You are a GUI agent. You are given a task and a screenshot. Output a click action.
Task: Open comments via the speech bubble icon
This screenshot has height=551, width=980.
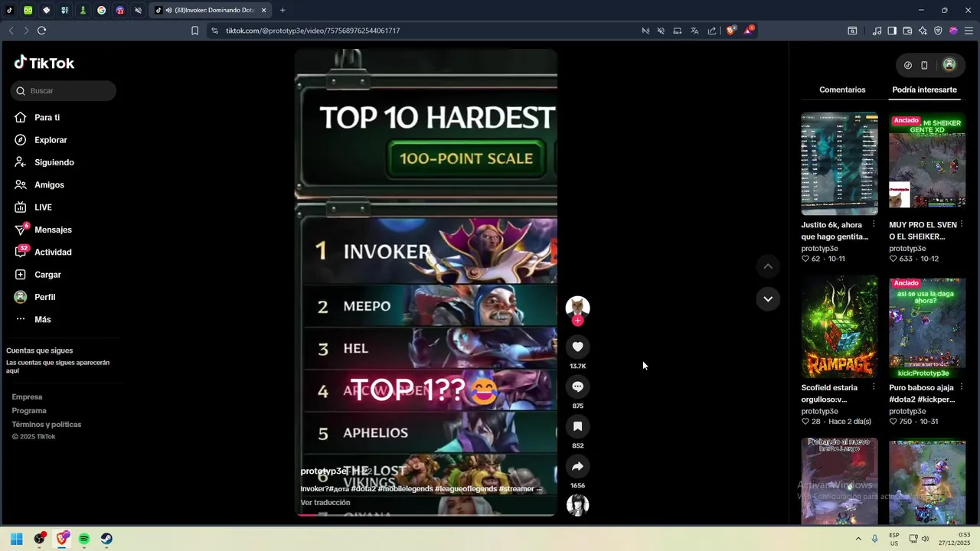(577, 386)
